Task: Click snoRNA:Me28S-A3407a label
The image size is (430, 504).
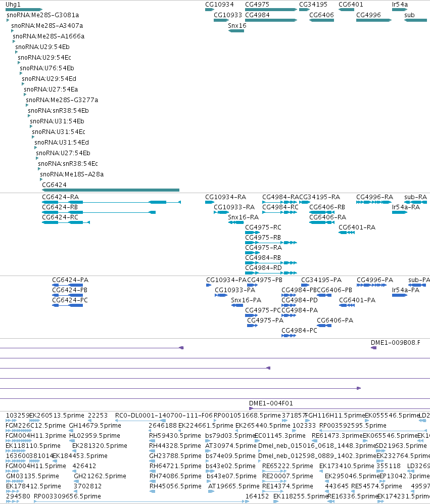Action: [47, 26]
